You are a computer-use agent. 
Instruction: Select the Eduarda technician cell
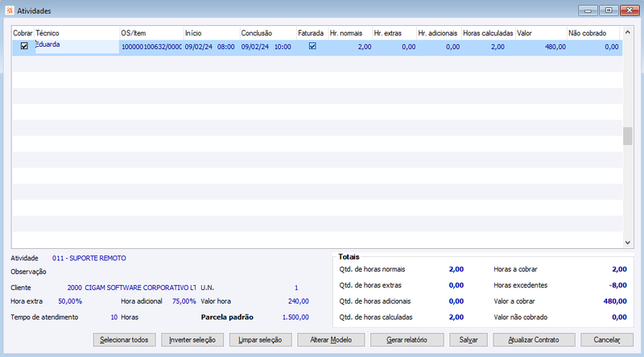(76, 47)
